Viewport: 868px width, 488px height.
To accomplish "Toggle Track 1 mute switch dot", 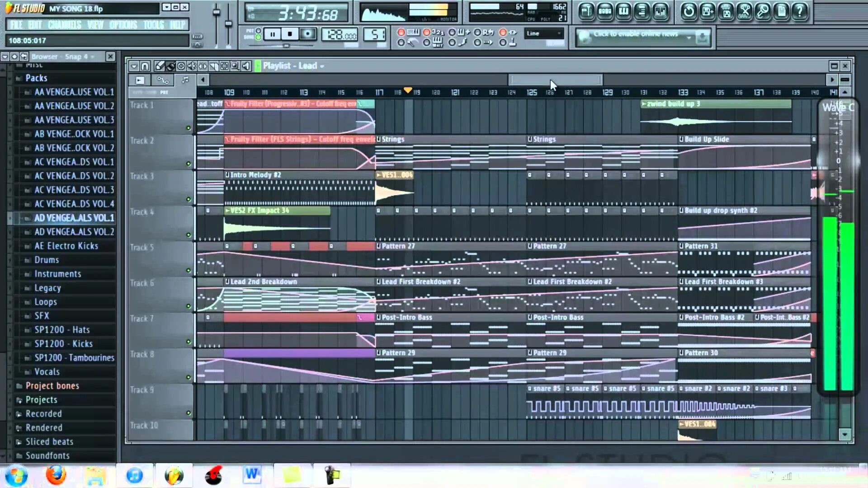I will pyautogui.click(x=189, y=128).
